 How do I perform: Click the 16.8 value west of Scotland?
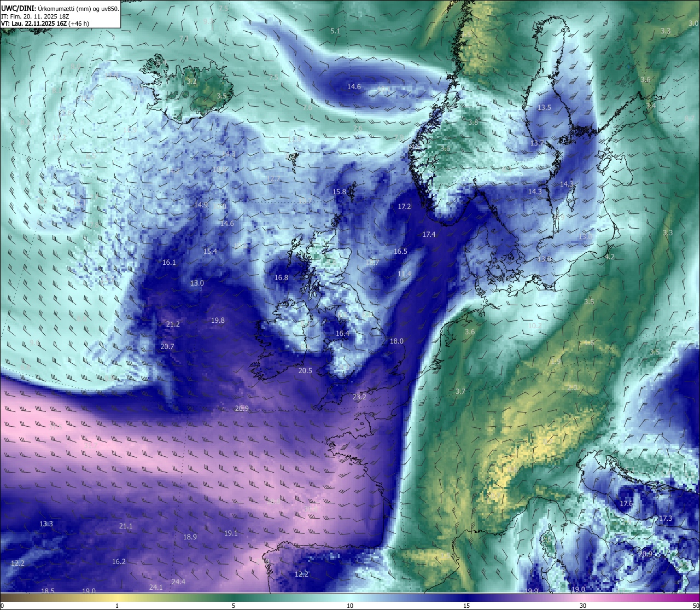coord(281,278)
